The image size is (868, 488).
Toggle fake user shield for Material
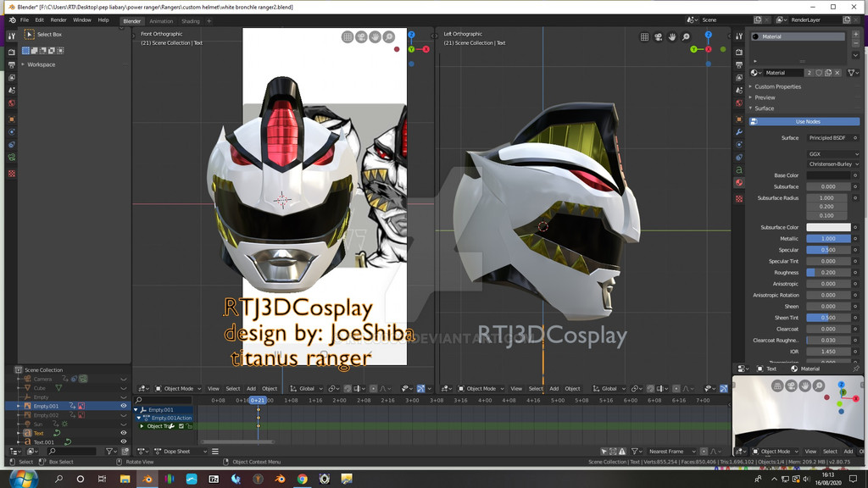819,73
